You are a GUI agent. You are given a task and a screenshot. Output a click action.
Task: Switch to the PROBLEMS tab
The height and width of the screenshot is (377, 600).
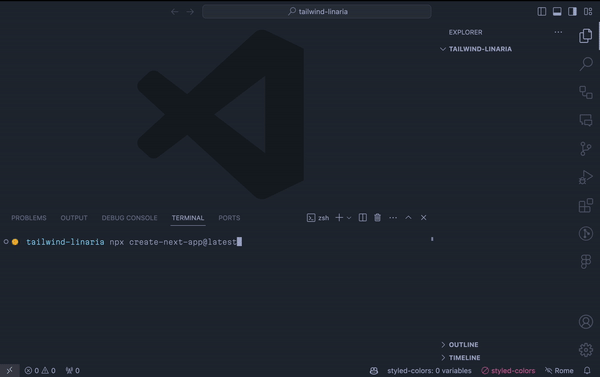[29, 218]
